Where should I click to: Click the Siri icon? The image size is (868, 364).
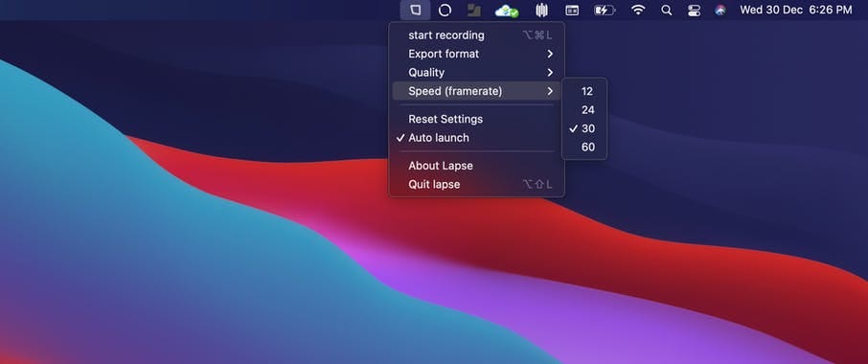[x=720, y=10]
